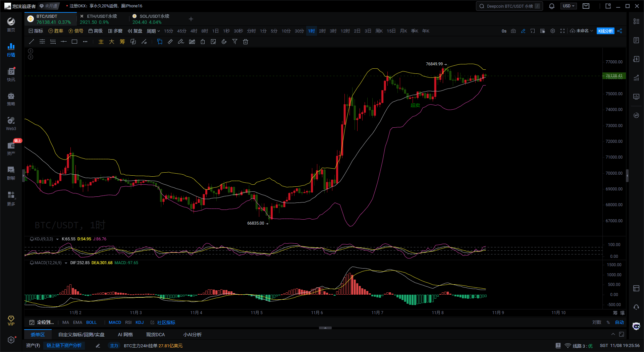Enter fullscreen chart mode
This screenshot has width=644, height=352.
pyautogui.click(x=562, y=31)
